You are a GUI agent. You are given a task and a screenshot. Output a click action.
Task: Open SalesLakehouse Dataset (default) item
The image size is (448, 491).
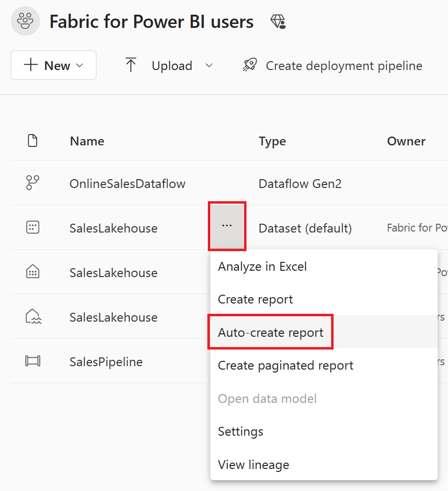click(x=113, y=228)
